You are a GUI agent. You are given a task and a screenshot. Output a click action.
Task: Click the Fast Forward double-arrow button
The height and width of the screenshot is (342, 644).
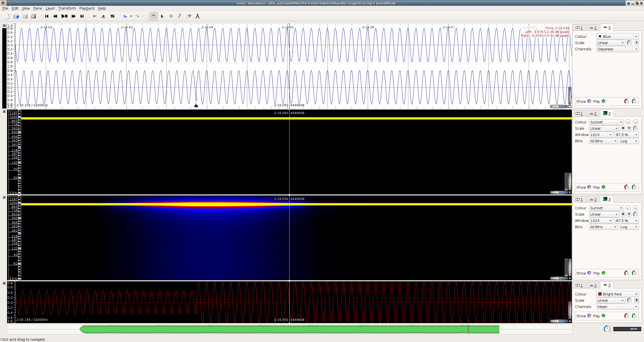click(x=73, y=16)
